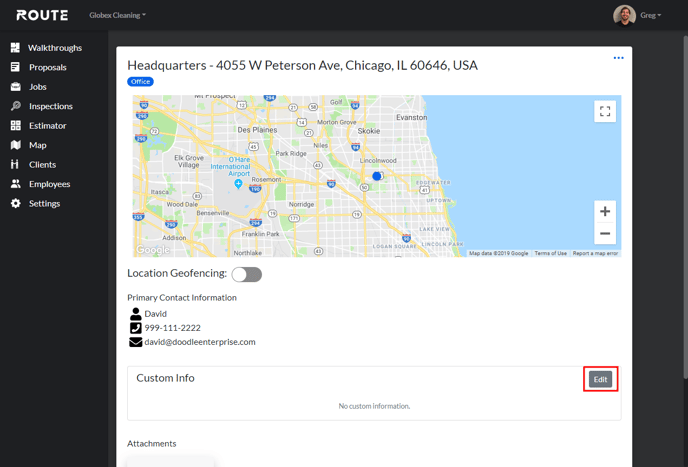The width and height of the screenshot is (688, 467).
Task: Click the Office tag badge
Action: [140, 82]
